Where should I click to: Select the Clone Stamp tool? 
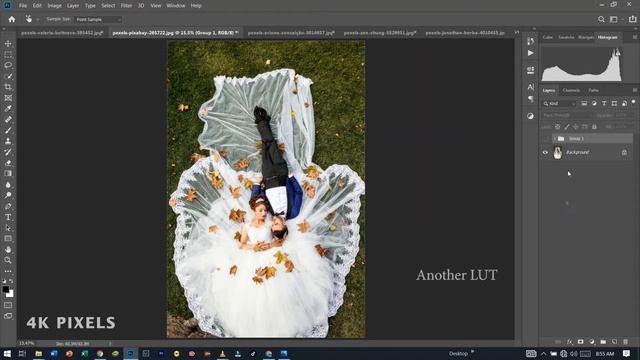[8, 141]
